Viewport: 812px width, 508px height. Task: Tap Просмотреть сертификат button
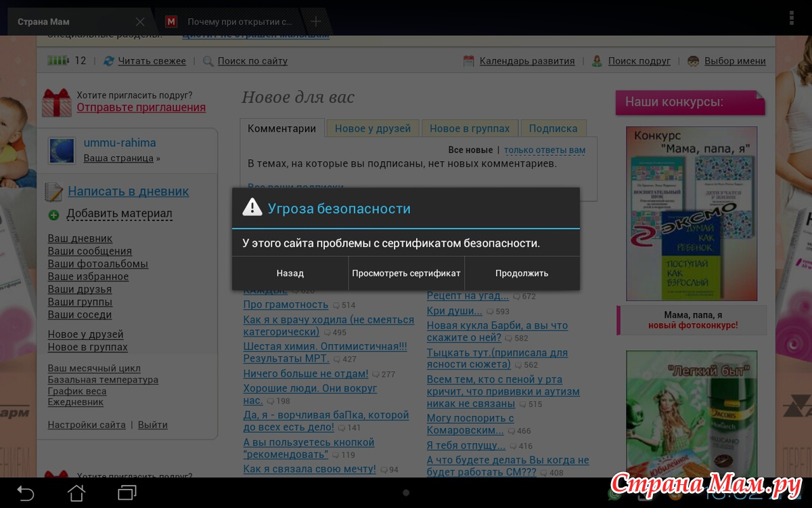point(407,273)
